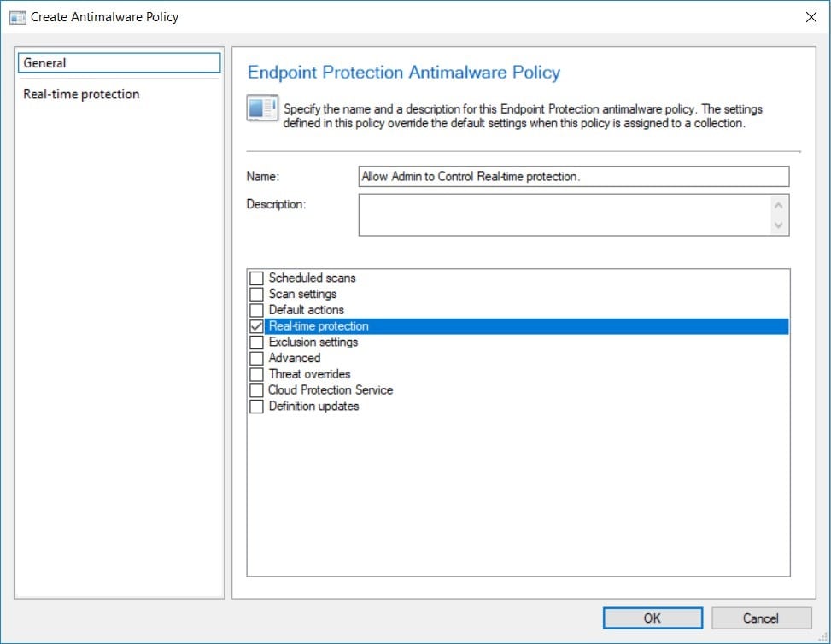831x644 pixels.
Task: Click the Description scroll down arrow
Action: tap(778, 225)
